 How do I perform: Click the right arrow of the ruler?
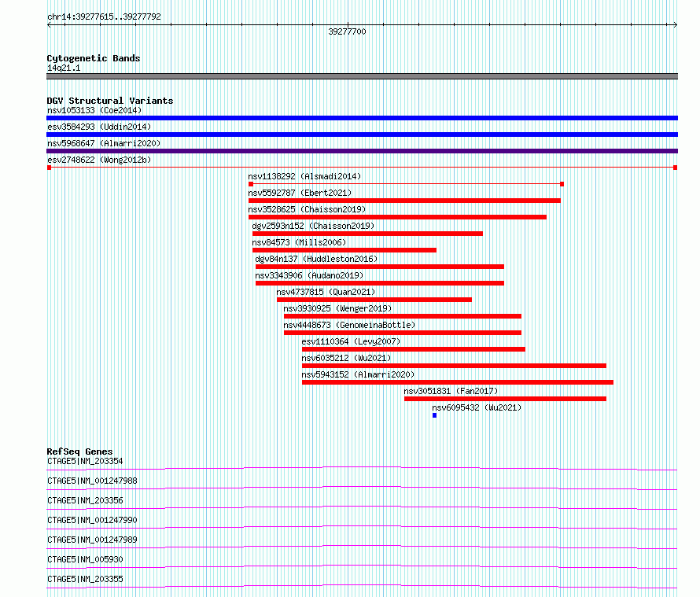(x=675, y=25)
